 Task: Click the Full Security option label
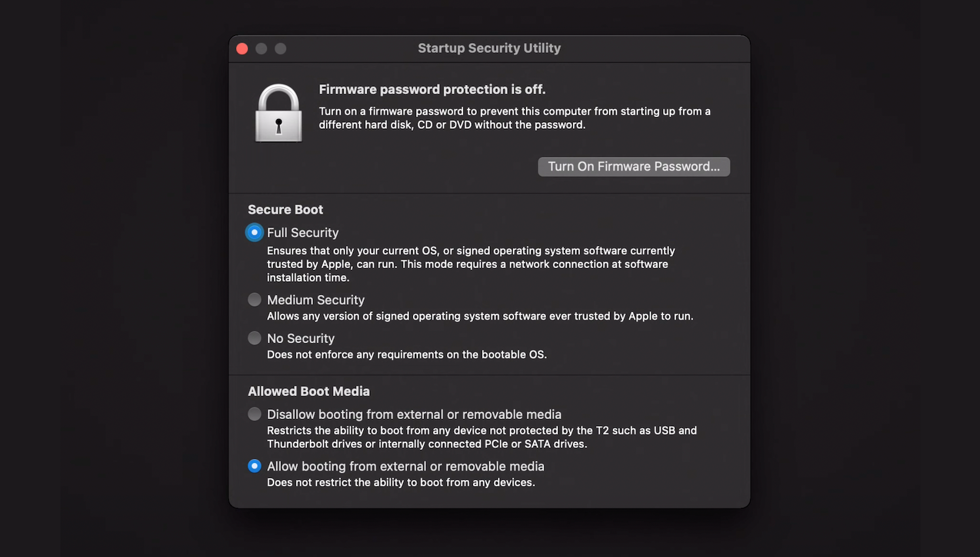(302, 232)
